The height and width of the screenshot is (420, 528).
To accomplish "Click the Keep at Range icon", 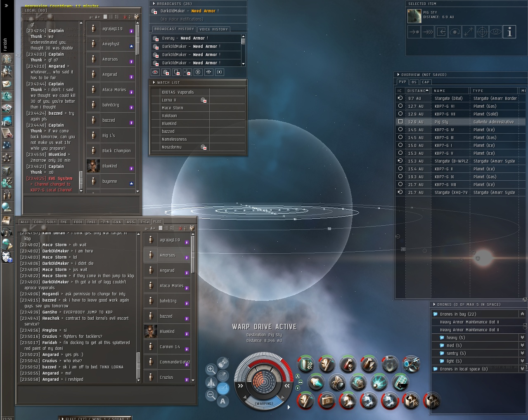I will (469, 32).
